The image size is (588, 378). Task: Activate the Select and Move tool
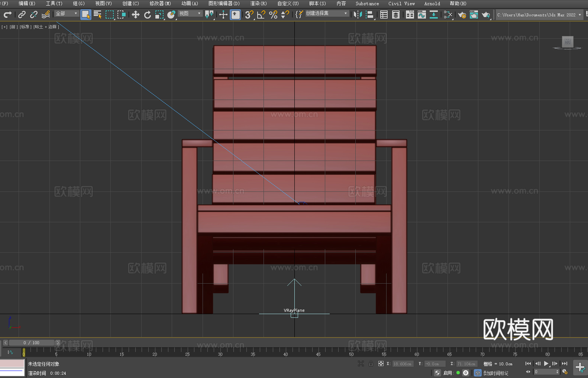click(136, 14)
